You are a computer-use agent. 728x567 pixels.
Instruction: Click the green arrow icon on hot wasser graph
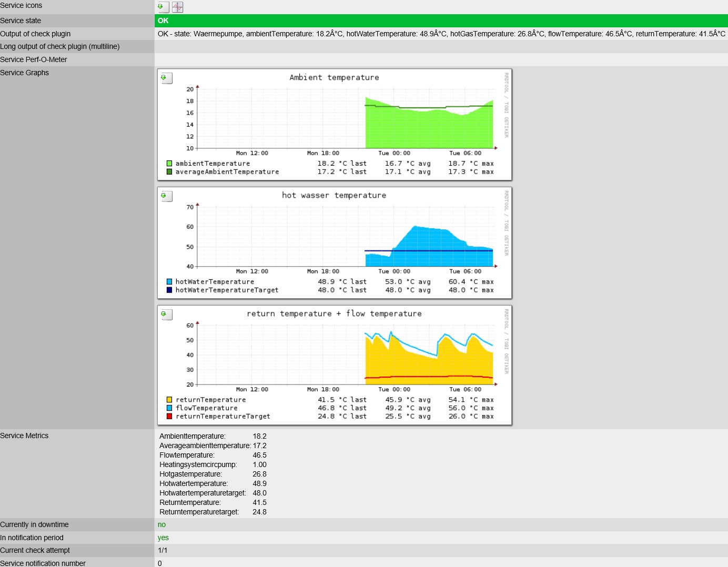[167, 196]
